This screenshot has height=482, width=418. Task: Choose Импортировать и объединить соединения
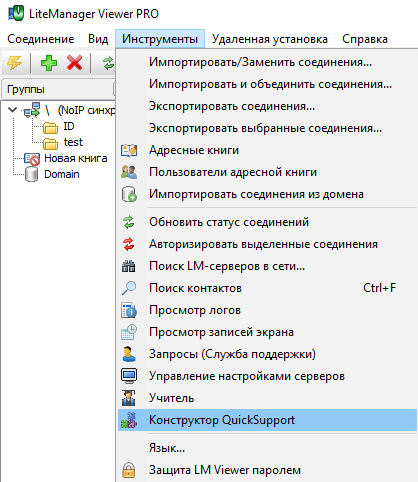(x=267, y=84)
